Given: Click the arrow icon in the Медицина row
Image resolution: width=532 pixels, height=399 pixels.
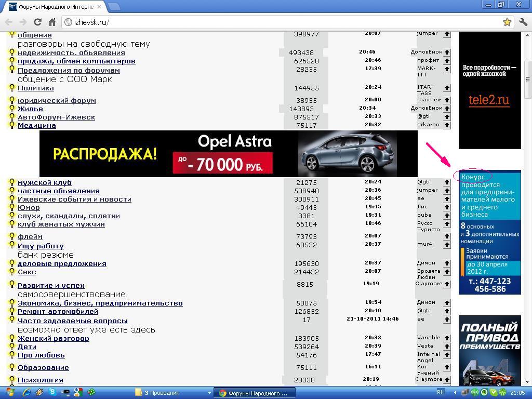Looking at the screenshot, I should 447,125.
